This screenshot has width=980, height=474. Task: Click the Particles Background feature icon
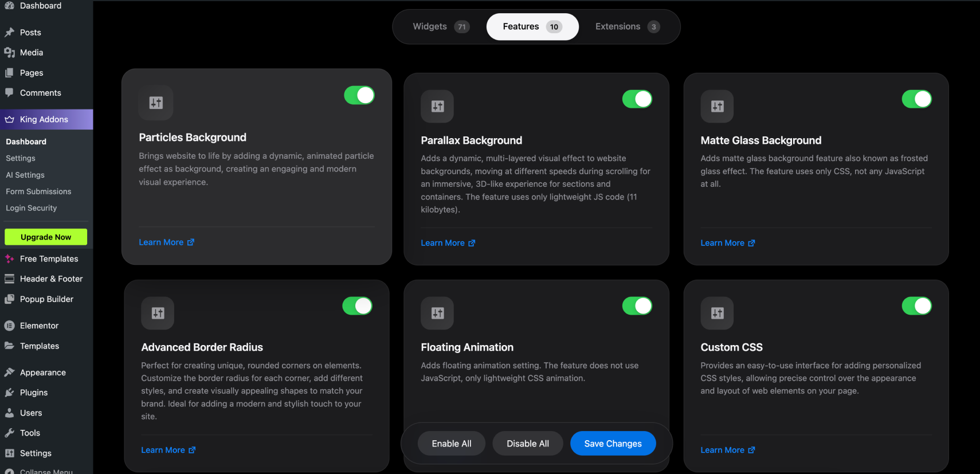(156, 103)
